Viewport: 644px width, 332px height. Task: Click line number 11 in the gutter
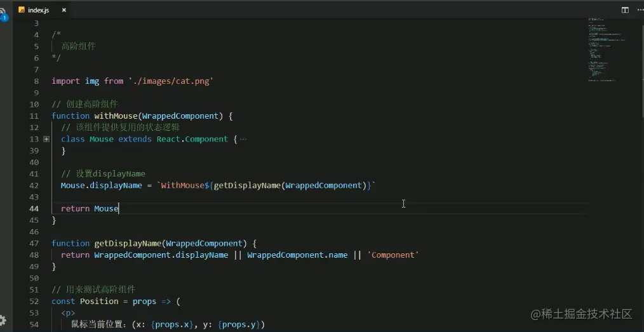(34, 116)
